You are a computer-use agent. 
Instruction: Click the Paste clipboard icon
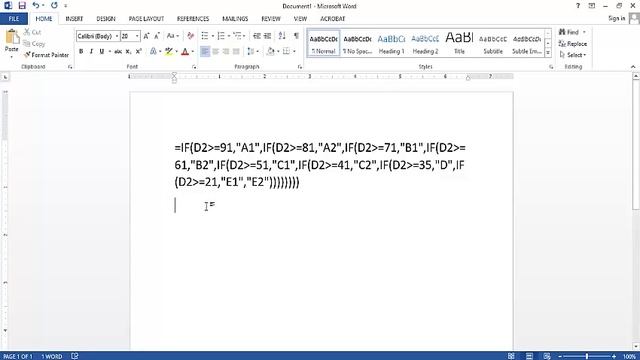(x=12, y=37)
